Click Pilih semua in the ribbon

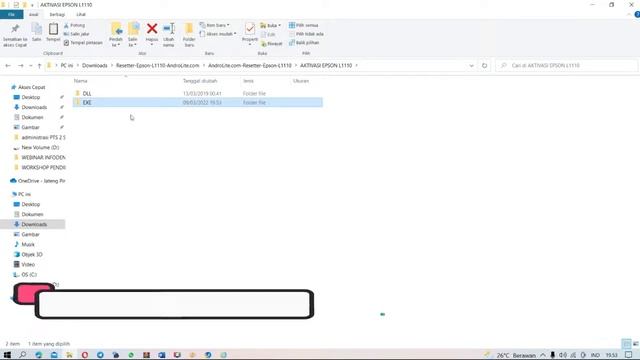[304, 25]
